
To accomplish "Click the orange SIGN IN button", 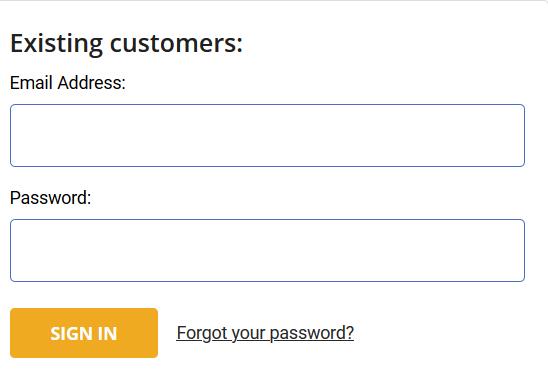I will point(84,333).
